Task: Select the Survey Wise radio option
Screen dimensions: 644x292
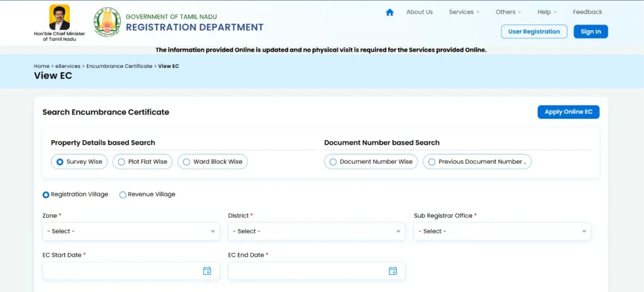Action: (79, 161)
